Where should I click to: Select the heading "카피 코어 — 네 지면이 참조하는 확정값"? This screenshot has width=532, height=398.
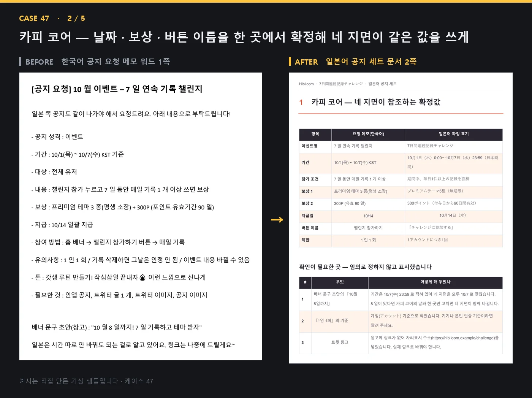(376, 102)
